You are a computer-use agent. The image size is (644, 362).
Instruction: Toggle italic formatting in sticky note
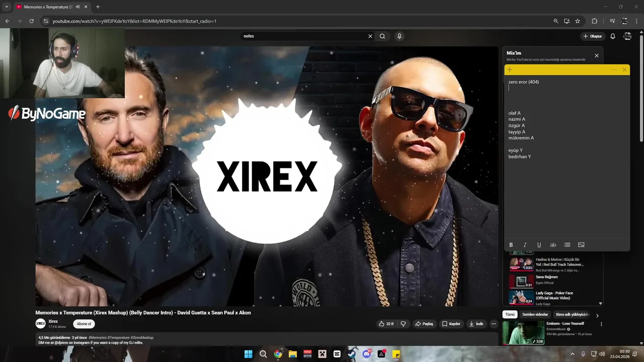tap(525, 245)
